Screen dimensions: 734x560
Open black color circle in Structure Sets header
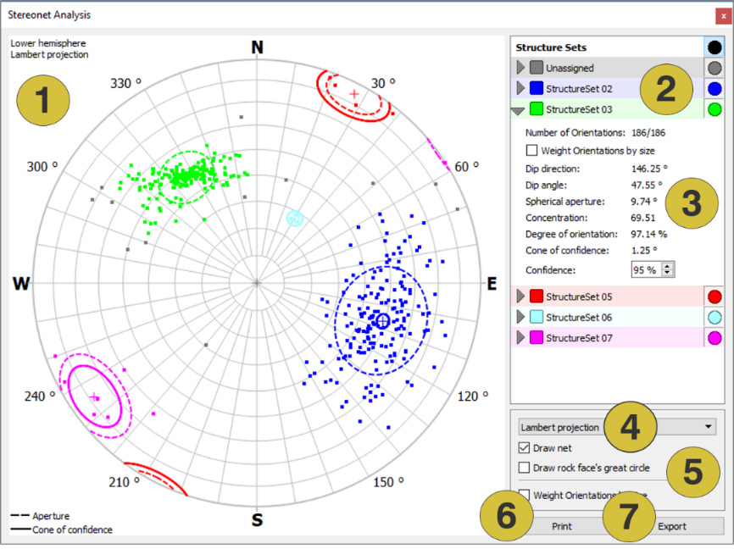pyautogui.click(x=715, y=47)
